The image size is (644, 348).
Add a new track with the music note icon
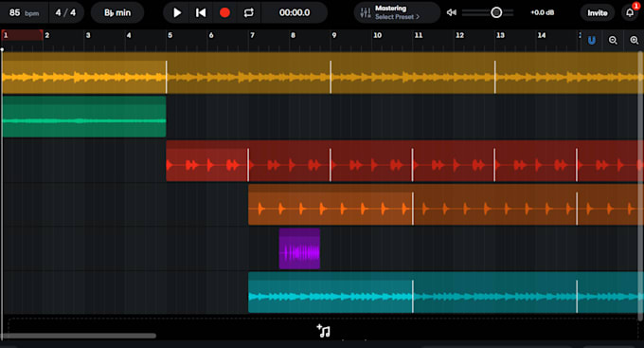[x=323, y=331]
